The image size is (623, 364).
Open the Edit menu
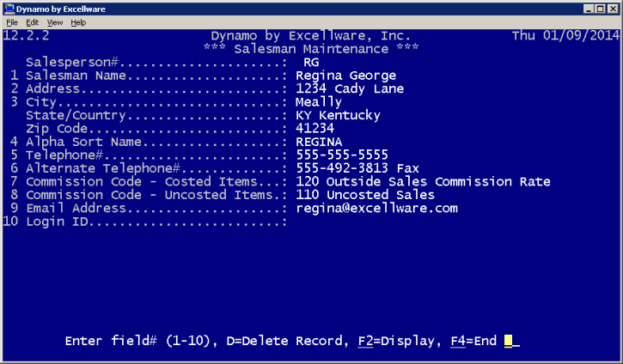pos(32,22)
